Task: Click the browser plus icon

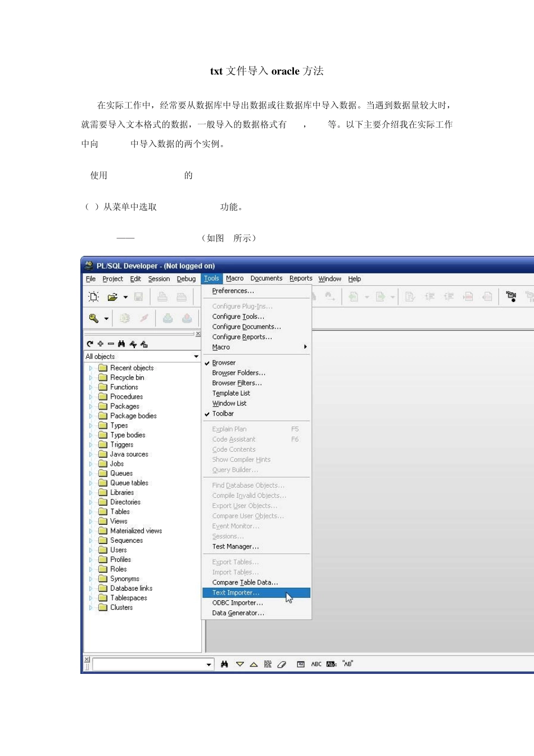Action: (100, 344)
